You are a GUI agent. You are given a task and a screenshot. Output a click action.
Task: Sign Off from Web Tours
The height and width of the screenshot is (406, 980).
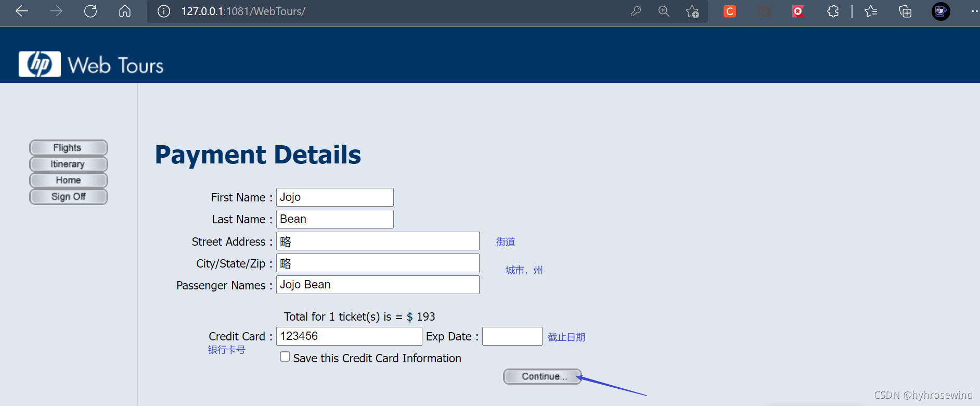click(x=69, y=197)
